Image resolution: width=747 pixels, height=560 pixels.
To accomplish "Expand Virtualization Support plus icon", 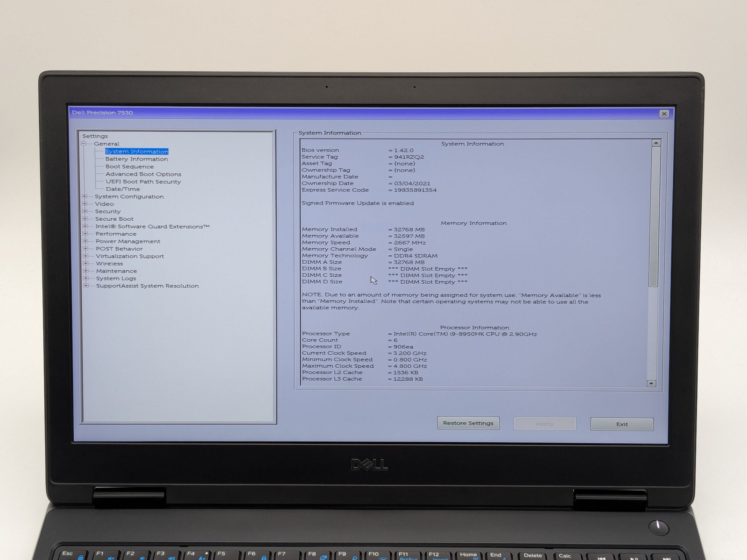I will tap(85, 256).
